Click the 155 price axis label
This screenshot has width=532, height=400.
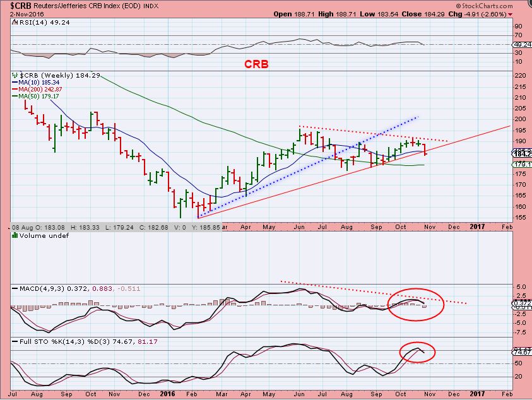click(x=520, y=218)
